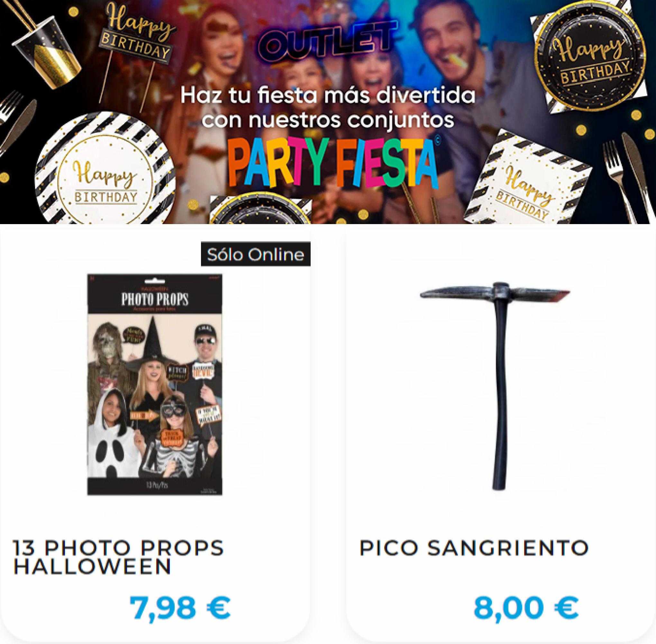Image resolution: width=656 pixels, height=644 pixels.
Task: Click the banner slogan Haz tu fiesta más divertida
Action: click(327, 96)
